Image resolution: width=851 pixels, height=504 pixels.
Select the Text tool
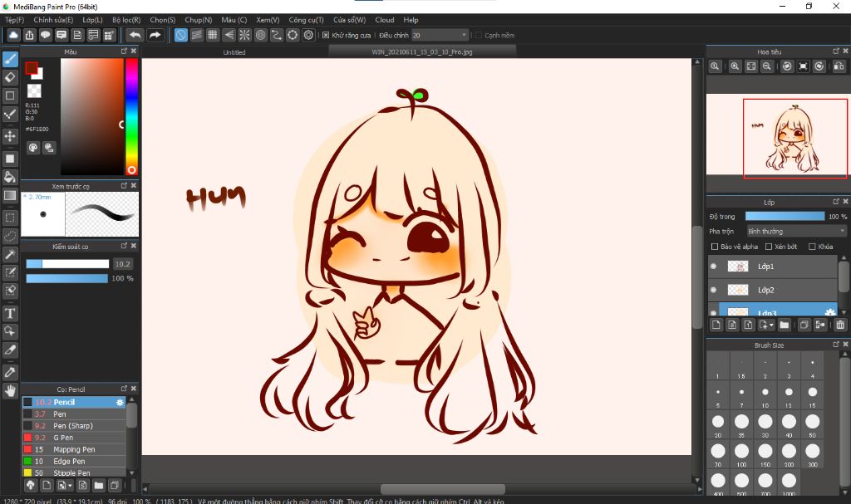(x=10, y=313)
